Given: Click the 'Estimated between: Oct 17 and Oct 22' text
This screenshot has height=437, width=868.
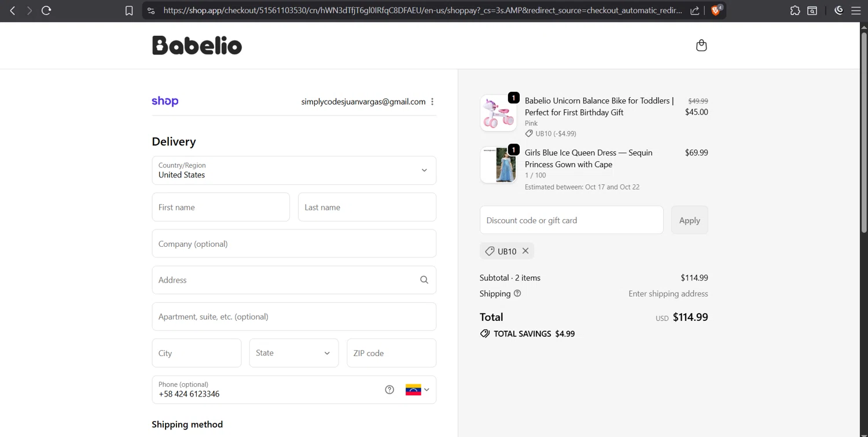Looking at the screenshot, I should (x=582, y=187).
